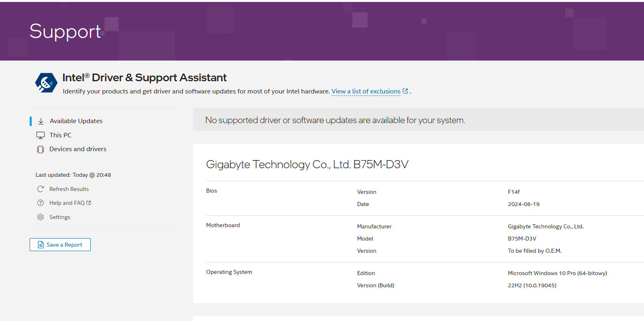The height and width of the screenshot is (321, 644).
Task: Click the BIOS version value F14f
Action: click(x=514, y=192)
